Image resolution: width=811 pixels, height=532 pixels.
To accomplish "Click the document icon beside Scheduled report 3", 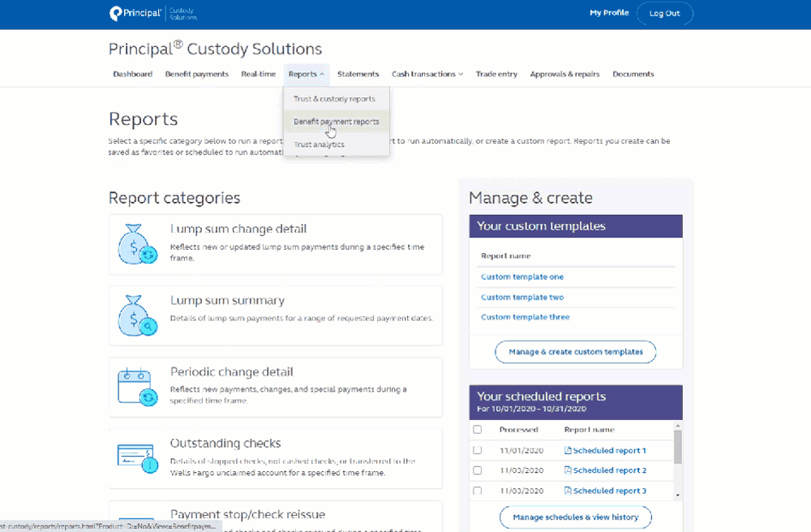I will pyautogui.click(x=569, y=491).
